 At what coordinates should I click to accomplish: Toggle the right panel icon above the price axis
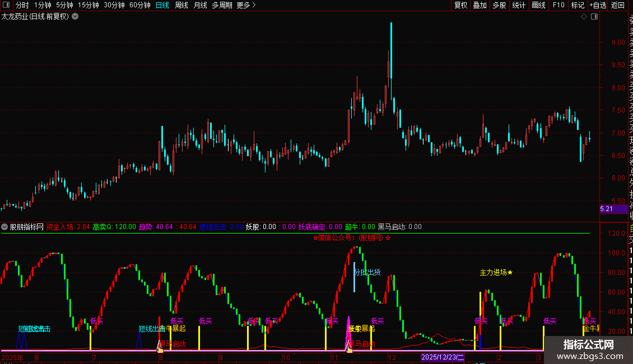[594, 17]
